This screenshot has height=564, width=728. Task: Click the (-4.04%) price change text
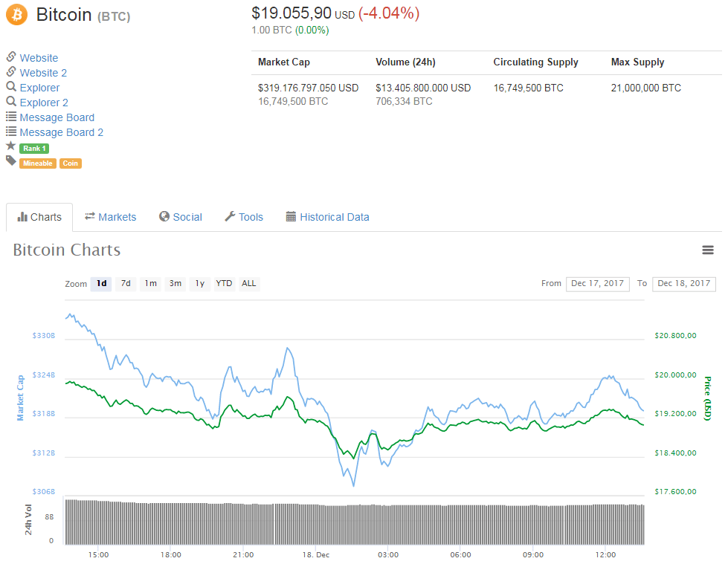[389, 13]
